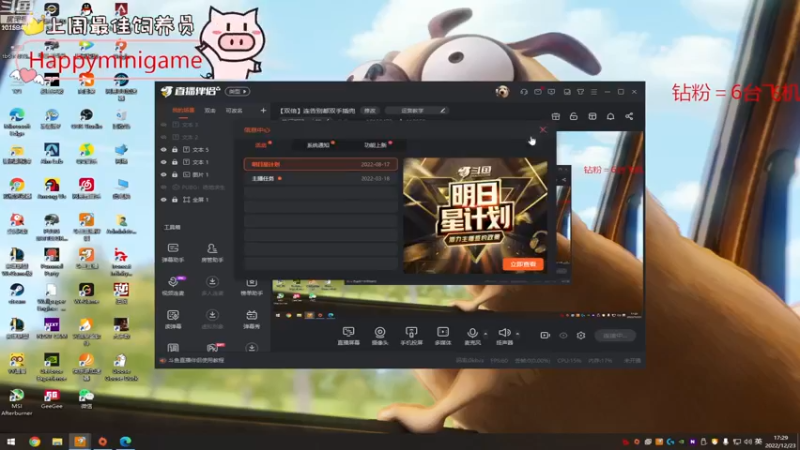Click the record video camera icon
The image size is (800, 450).
(545, 335)
